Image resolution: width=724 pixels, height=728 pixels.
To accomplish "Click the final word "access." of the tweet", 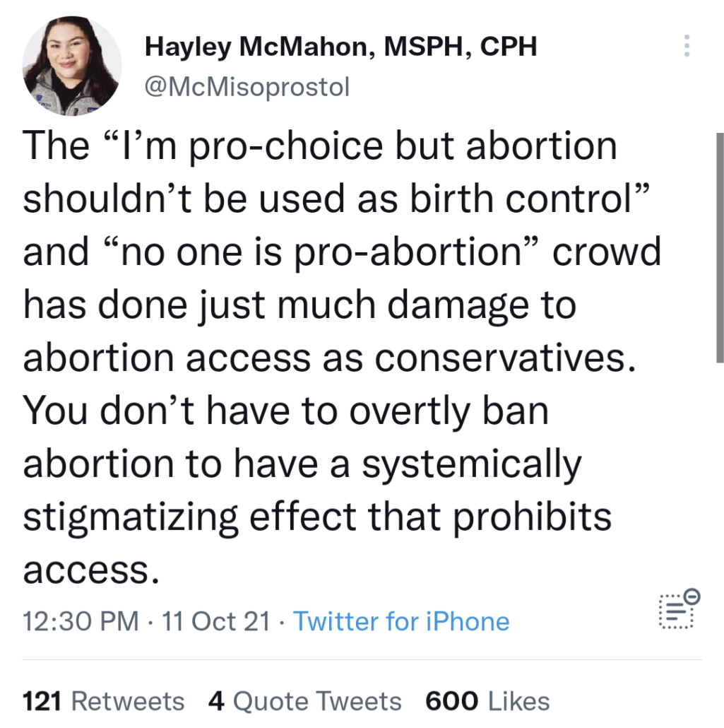I will [x=87, y=570].
